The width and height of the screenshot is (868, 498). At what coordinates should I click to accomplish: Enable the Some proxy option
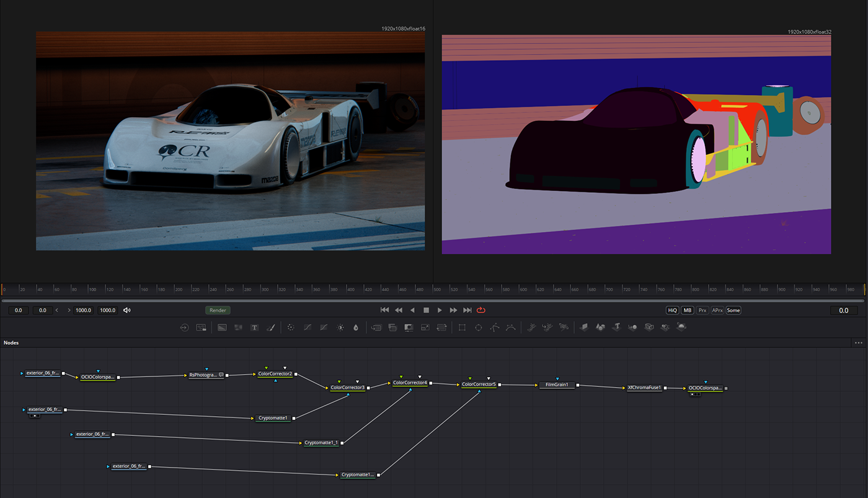[x=733, y=310]
